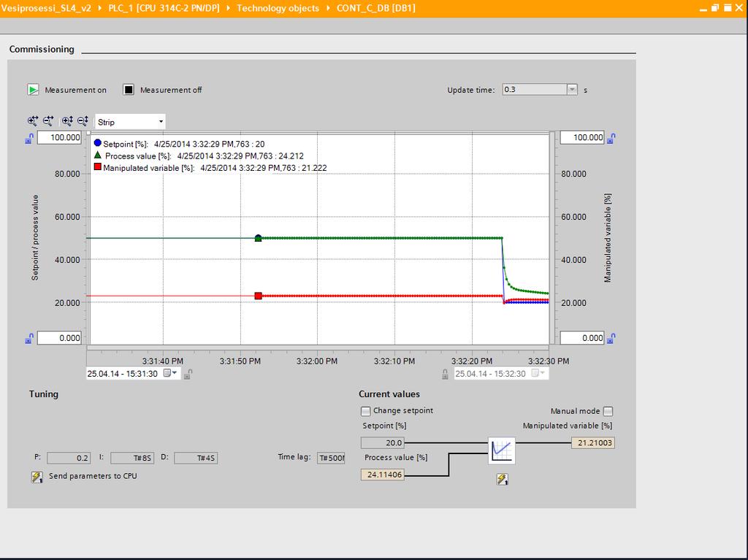Screen dimensions: 748x560
Task: Open the Update time dropdown arrow
Action: pos(572,90)
